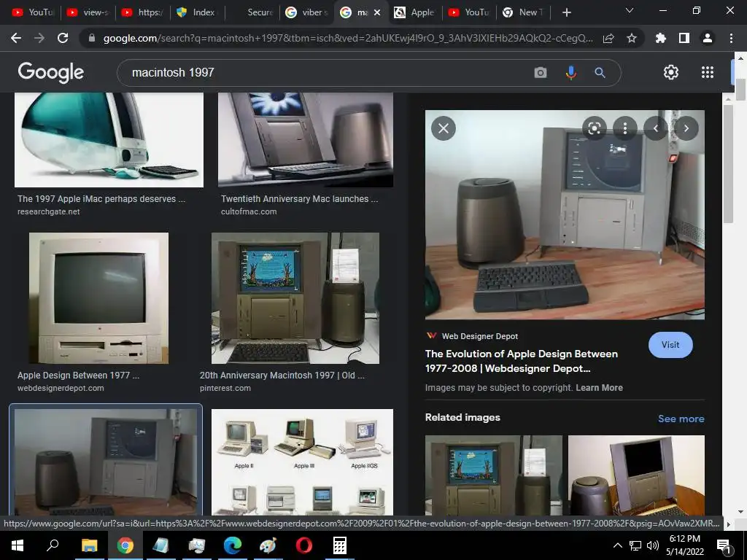Click the clock showing 6:12 PM
This screenshot has height=560, width=747.
click(684, 539)
